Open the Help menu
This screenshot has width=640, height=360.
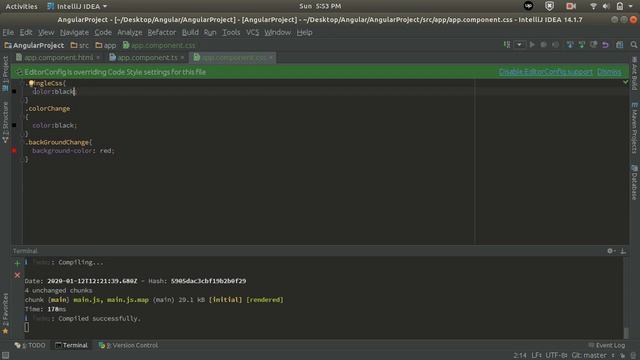coord(304,32)
